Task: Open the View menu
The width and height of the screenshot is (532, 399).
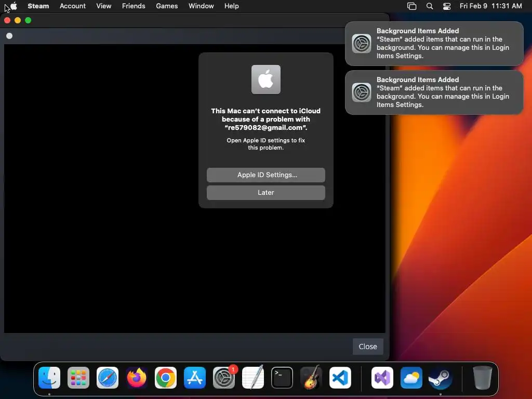Action: [x=103, y=6]
